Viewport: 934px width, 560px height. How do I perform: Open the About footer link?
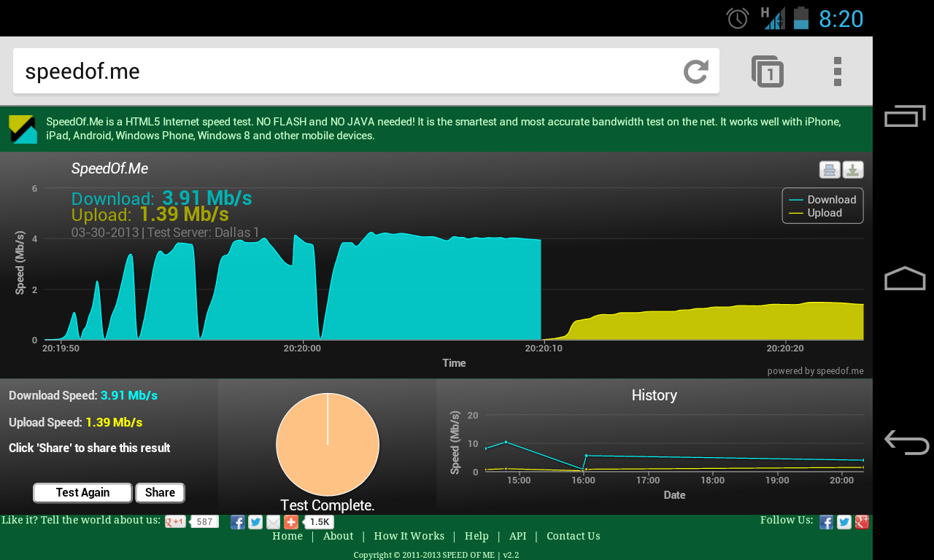(x=339, y=536)
